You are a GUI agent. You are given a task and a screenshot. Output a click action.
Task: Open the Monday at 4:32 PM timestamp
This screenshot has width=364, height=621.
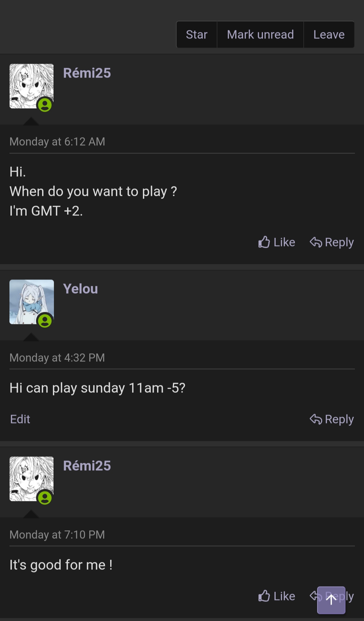coord(57,357)
